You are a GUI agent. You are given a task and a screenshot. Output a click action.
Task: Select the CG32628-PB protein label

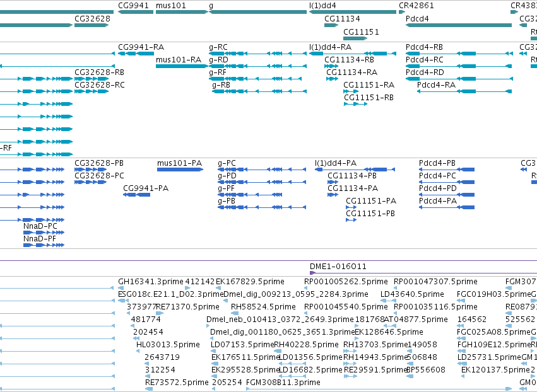[99, 163]
